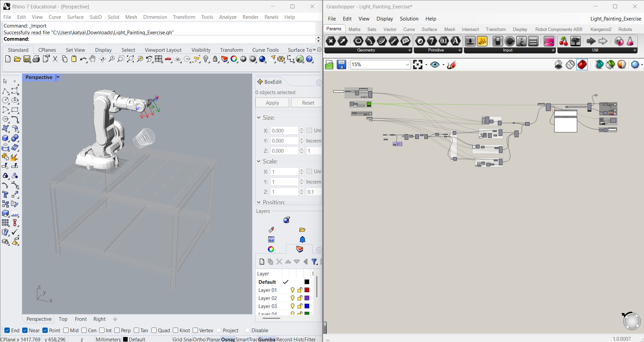
Task: Undo last action in Rhino
Action: tap(83, 59)
